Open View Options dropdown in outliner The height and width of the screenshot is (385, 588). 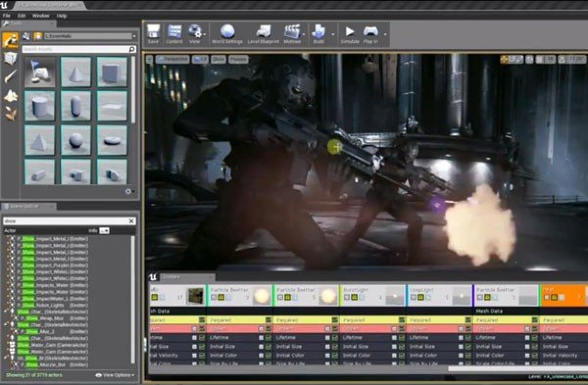(115, 375)
